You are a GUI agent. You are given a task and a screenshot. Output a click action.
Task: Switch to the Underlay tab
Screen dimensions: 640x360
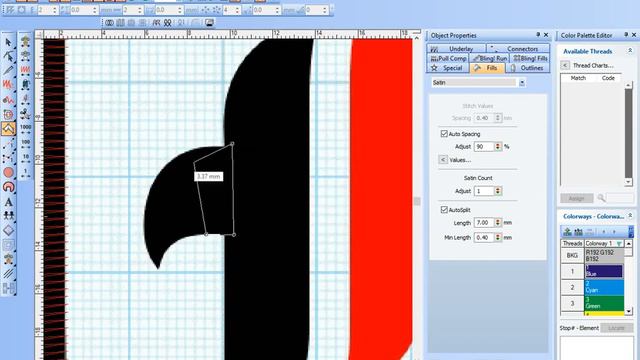point(456,49)
